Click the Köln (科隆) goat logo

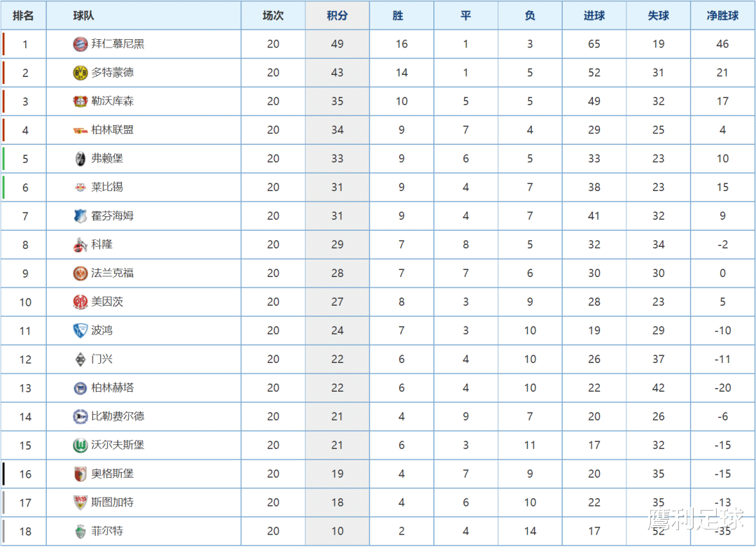pos(80,245)
